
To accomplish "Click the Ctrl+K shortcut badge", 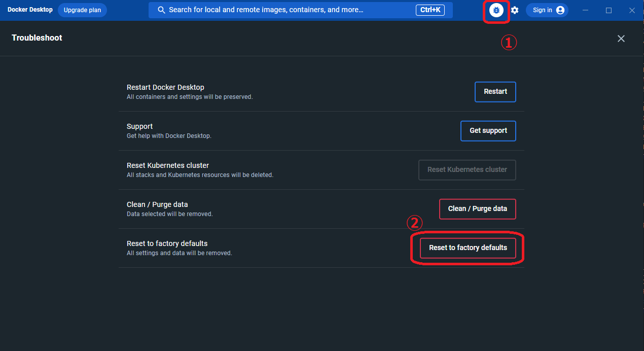I will (x=430, y=10).
